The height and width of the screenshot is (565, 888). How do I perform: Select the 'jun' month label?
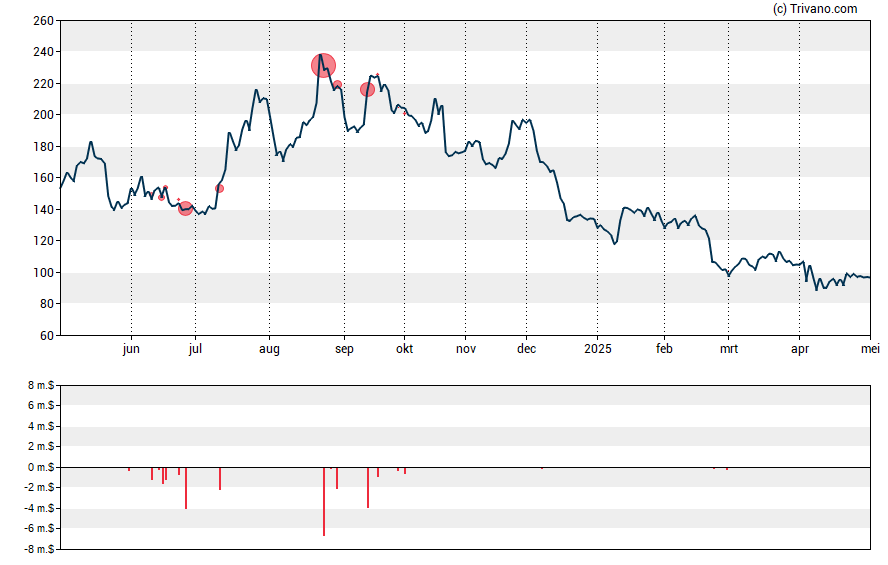pos(131,349)
